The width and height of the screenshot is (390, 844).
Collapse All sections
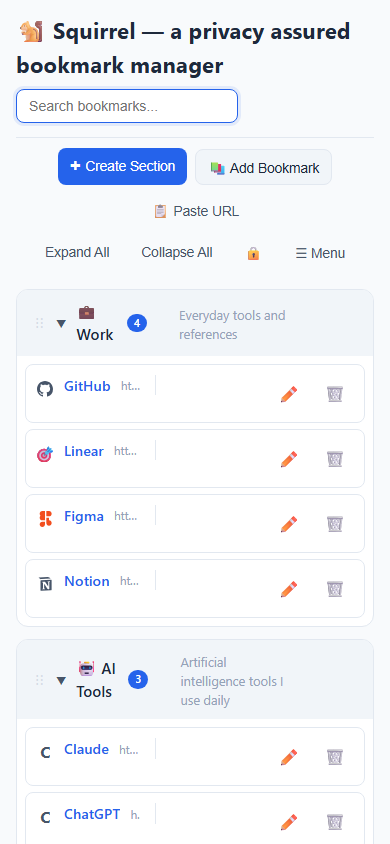177,252
